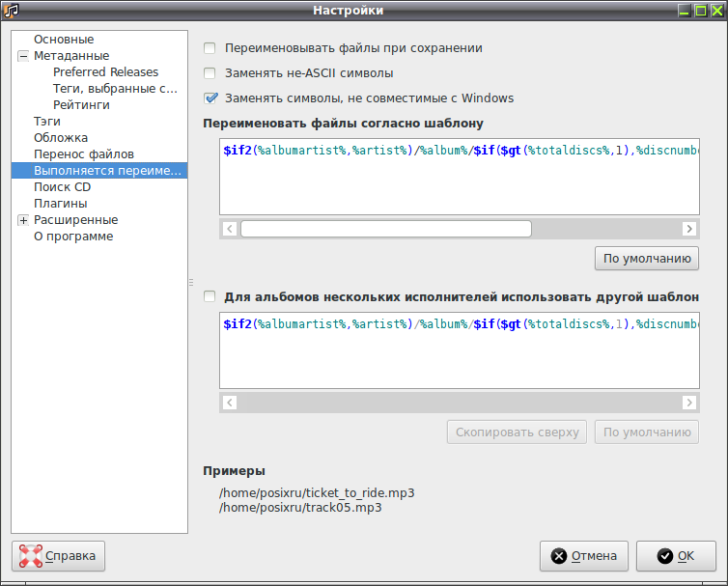
Task: Click inside the various artists template field
Action: point(460,350)
